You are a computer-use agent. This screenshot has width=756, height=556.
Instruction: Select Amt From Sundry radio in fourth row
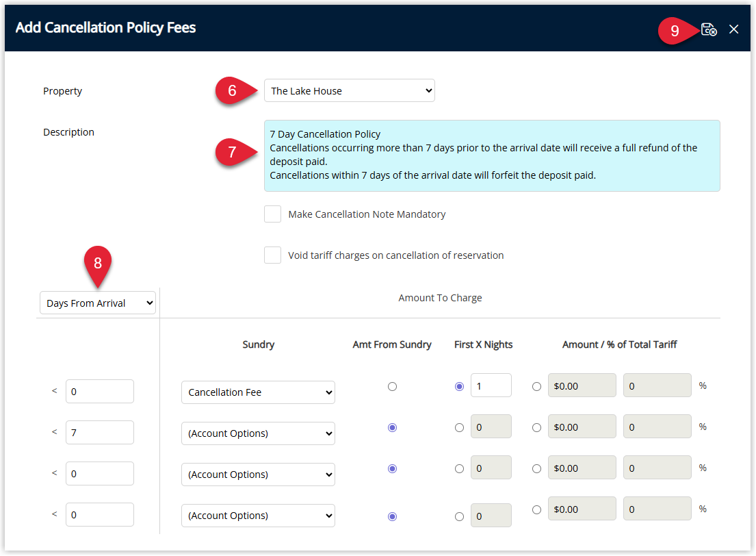393,516
